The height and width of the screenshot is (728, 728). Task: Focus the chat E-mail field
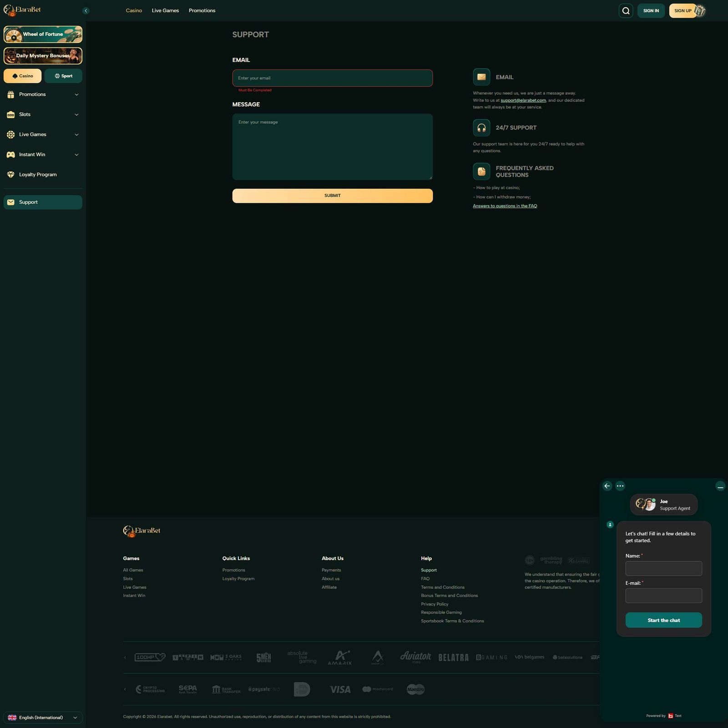[664, 596]
